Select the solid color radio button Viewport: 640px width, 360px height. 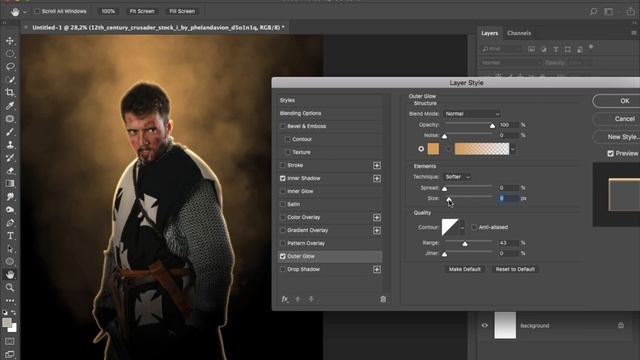(421, 149)
